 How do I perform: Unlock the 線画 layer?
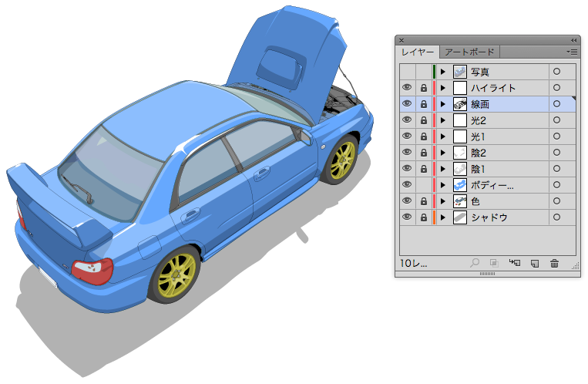click(x=424, y=104)
